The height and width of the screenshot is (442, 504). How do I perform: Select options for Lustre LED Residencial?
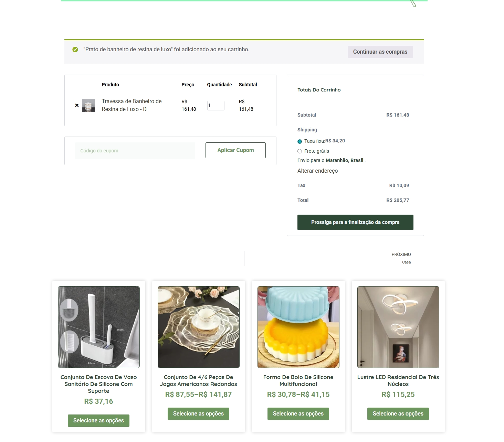(398, 414)
